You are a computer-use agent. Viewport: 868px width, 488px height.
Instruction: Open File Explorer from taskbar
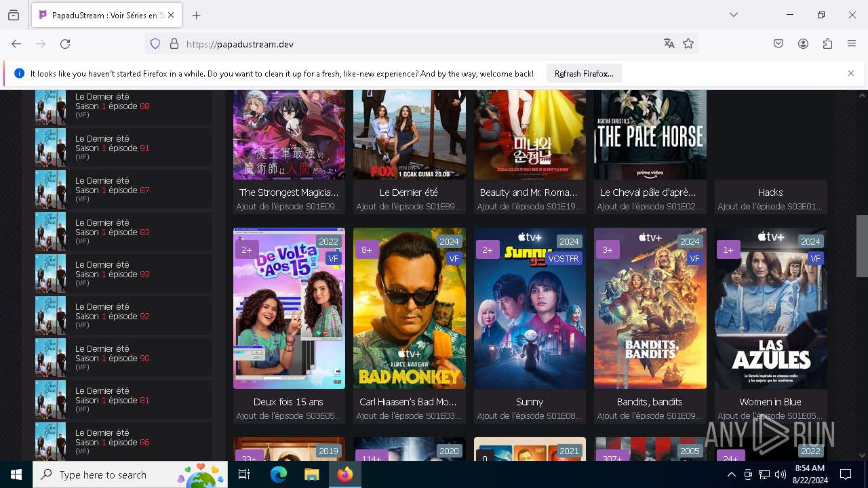(311, 474)
